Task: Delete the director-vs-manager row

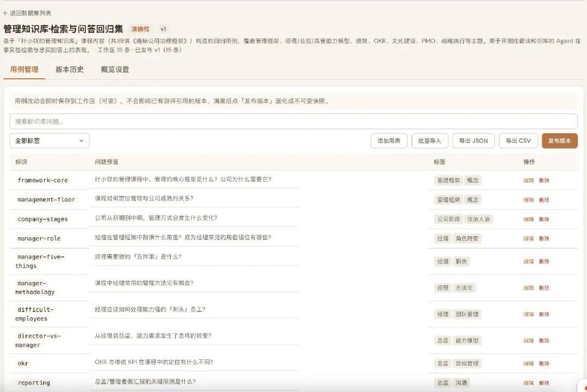Action: (x=544, y=341)
